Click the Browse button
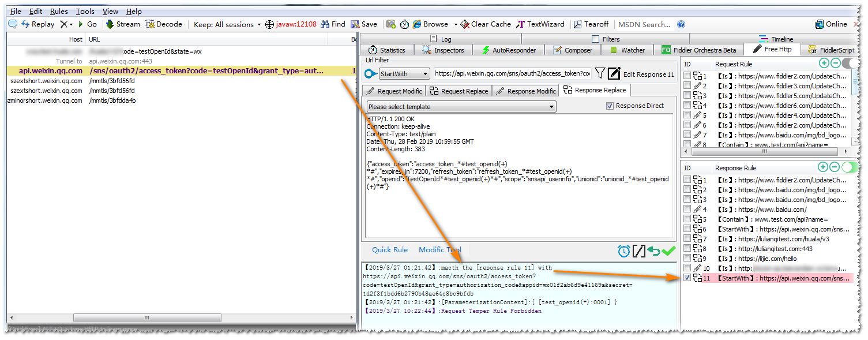Screen dimensions: 868x340 tap(430, 24)
